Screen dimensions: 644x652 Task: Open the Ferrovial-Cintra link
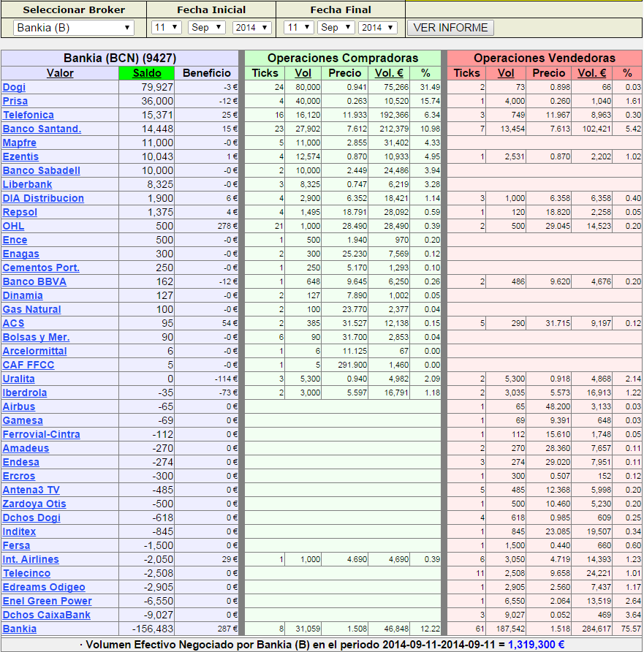click(42, 434)
